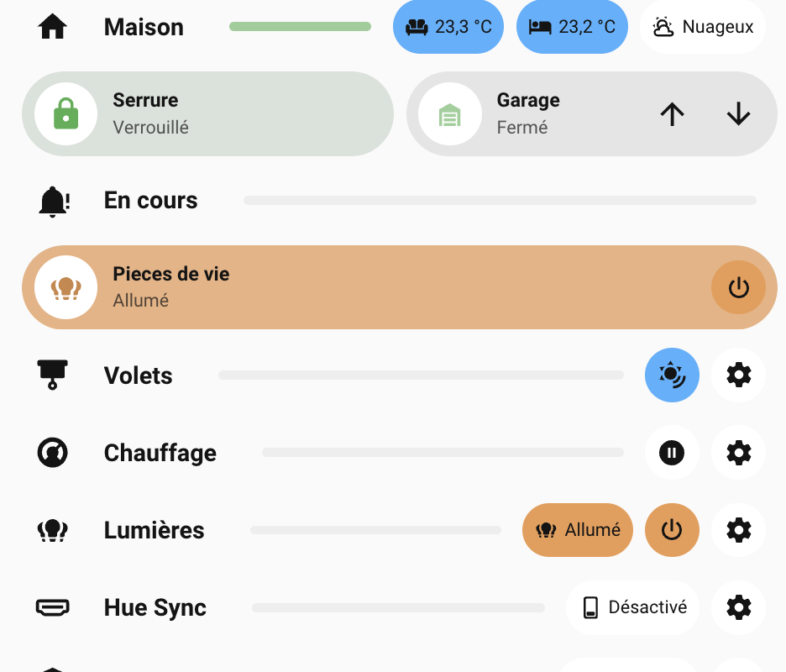The width and height of the screenshot is (786, 672).
Task: Click the living room 23,3 °C chip
Action: tap(448, 27)
